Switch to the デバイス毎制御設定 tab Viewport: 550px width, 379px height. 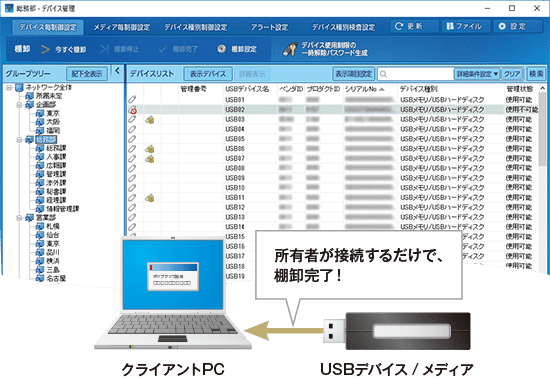click(x=48, y=27)
